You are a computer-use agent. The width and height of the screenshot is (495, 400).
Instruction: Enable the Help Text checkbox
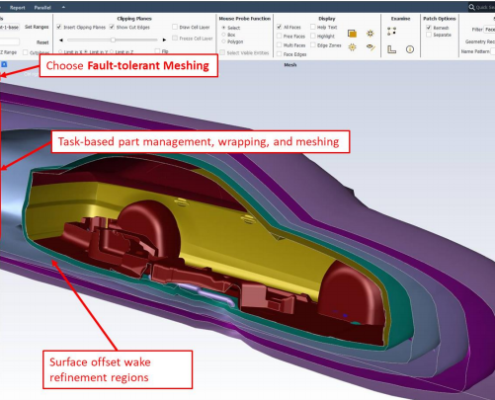pyautogui.click(x=313, y=27)
